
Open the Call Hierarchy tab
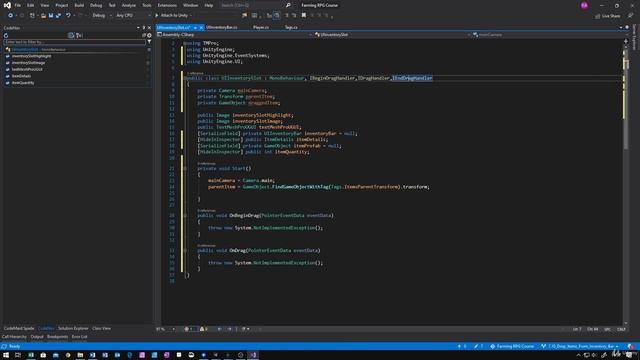pyautogui.click(x=14, y=337)
